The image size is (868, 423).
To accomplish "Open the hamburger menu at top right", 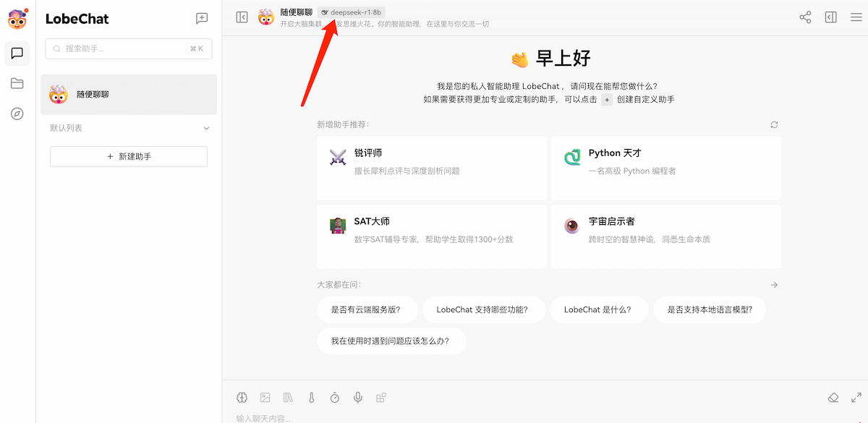I will tap(856, 17).
